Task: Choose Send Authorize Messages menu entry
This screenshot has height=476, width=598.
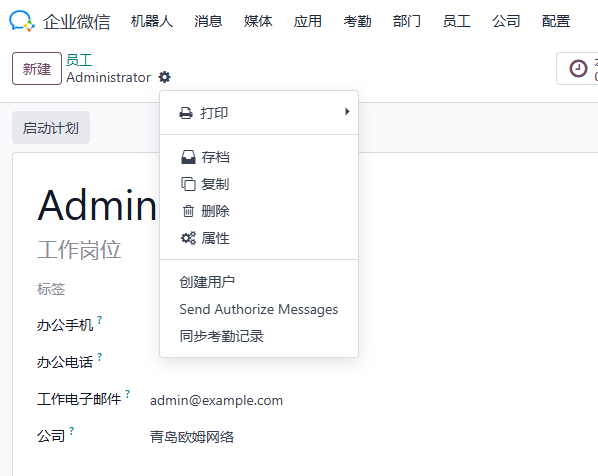Action: coord(259,309)
